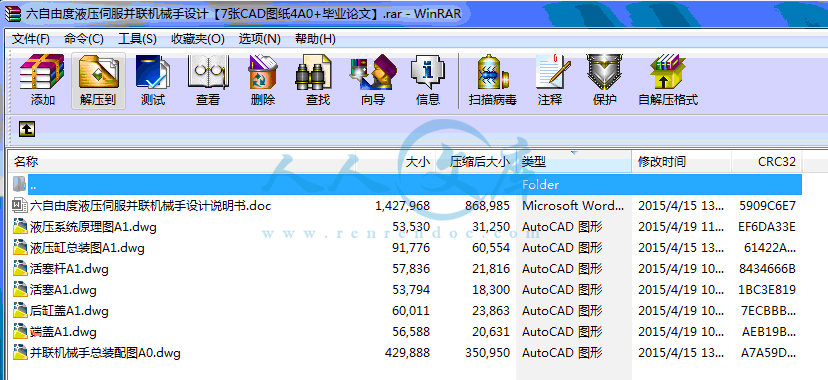Open the 查看 (View) tool
The image size is (828, 380).
point(208,80)
